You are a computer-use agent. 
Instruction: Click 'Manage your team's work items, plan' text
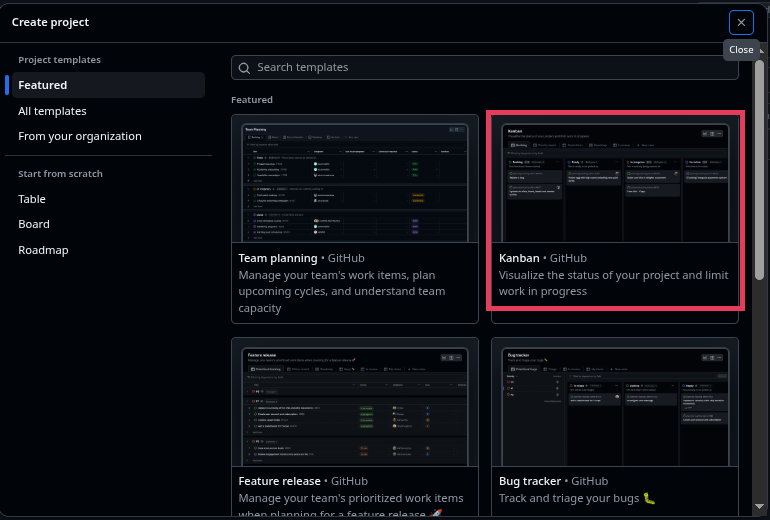pos(337,275)
